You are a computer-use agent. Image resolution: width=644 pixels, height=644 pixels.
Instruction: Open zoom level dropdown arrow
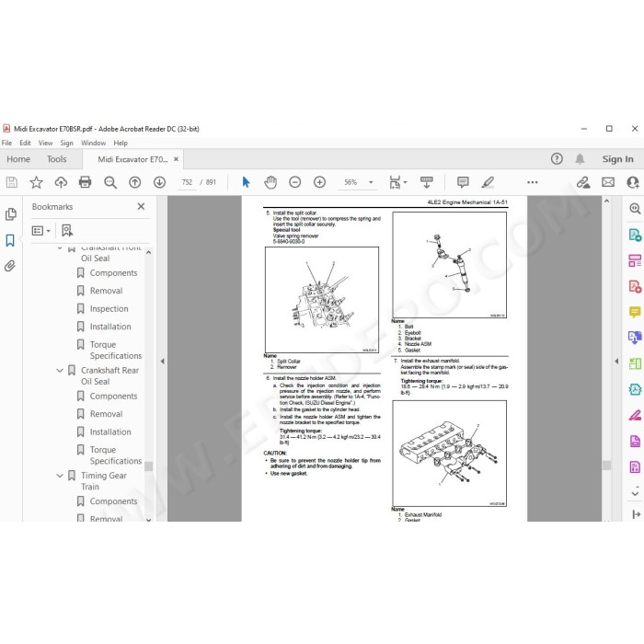click(371, 182)
